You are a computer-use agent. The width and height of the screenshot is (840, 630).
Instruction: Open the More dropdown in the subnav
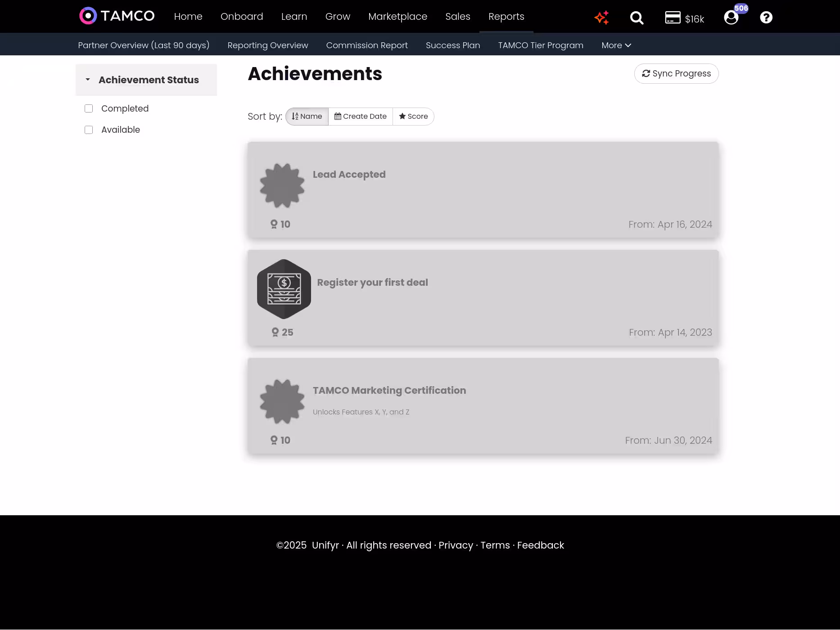click(616, 45)
